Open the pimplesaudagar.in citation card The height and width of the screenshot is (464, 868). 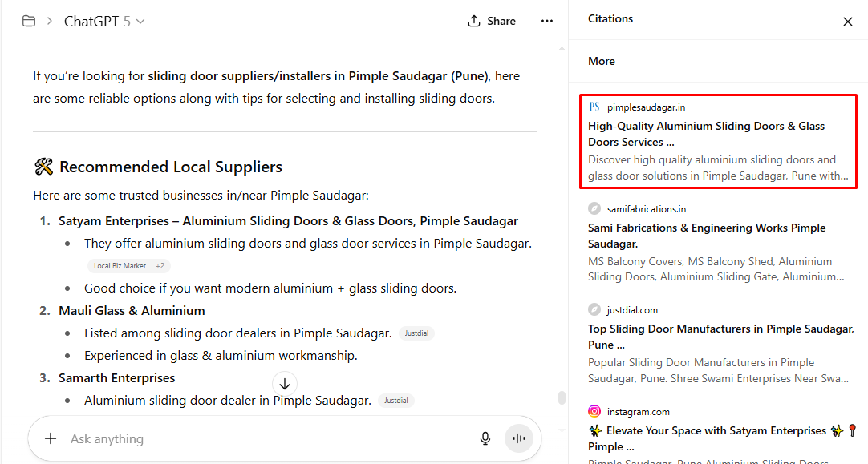718,142
